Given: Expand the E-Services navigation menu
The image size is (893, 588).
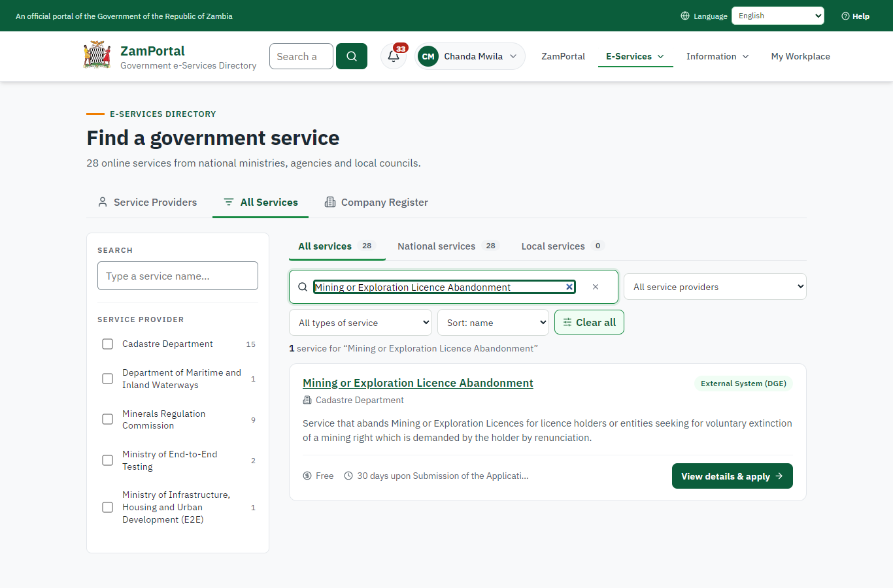Looking at the screenshot, I should click(x=635, y=56).
